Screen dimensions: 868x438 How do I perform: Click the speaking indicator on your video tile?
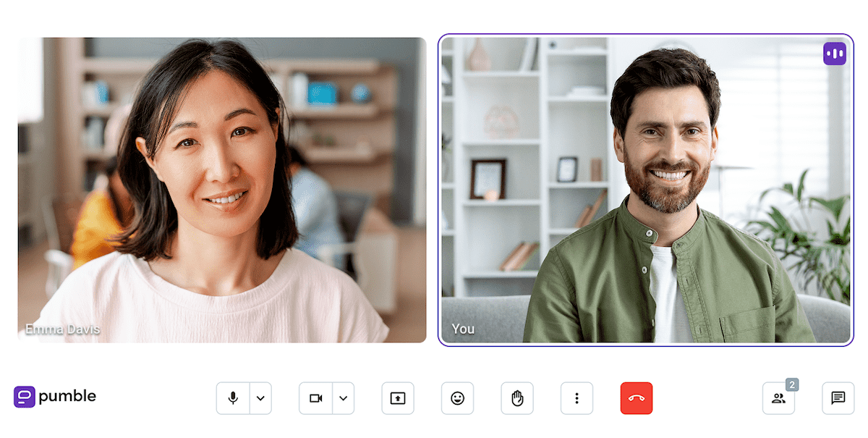tap(835, 54)
